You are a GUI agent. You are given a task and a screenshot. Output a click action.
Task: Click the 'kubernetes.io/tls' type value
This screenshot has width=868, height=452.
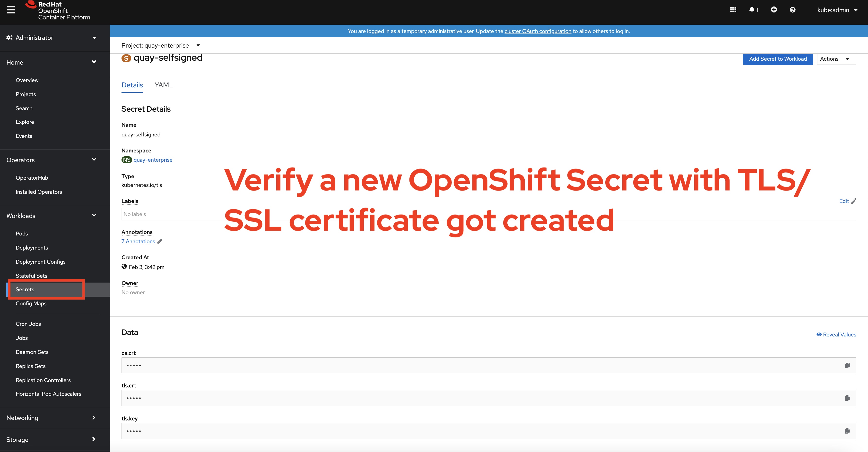pos(141,185)
